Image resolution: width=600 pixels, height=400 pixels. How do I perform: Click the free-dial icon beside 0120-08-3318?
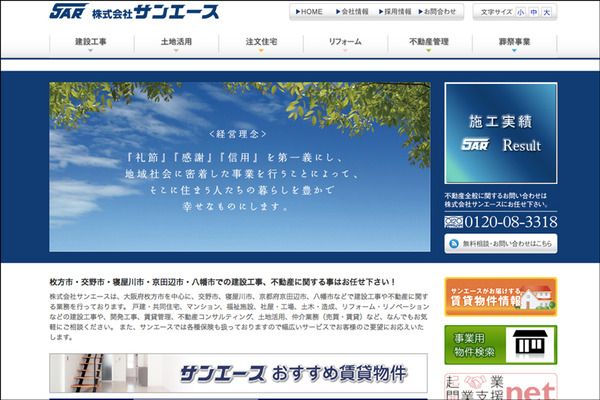(x=455, y=222)
